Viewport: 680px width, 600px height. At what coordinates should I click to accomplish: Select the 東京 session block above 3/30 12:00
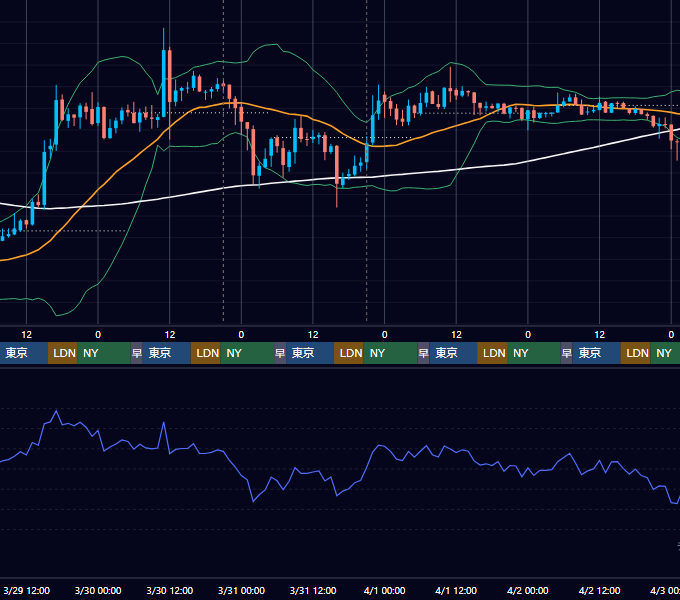[167, 353]
